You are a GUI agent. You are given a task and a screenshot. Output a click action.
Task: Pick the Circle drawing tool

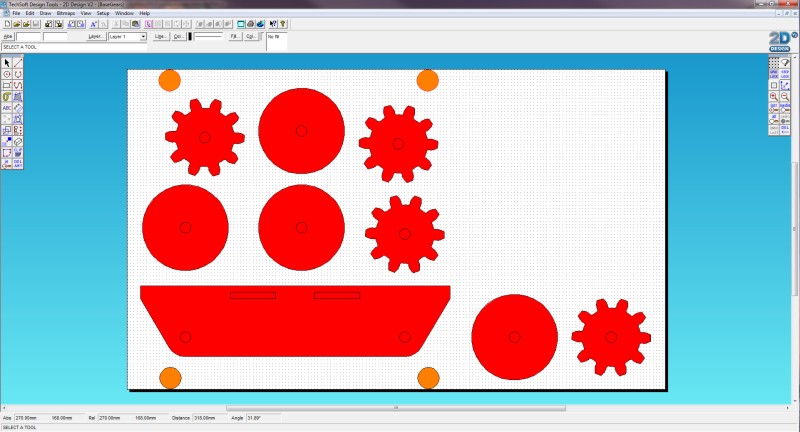pyautogui.click(x=7, y=74)
